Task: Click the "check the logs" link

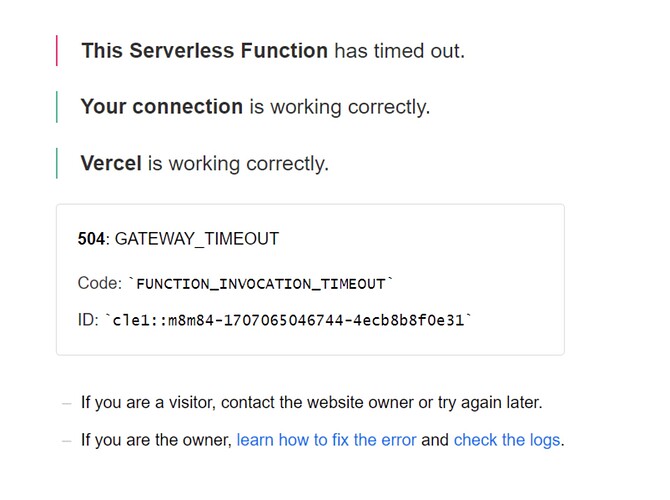Action: click(x=507, y=439)
